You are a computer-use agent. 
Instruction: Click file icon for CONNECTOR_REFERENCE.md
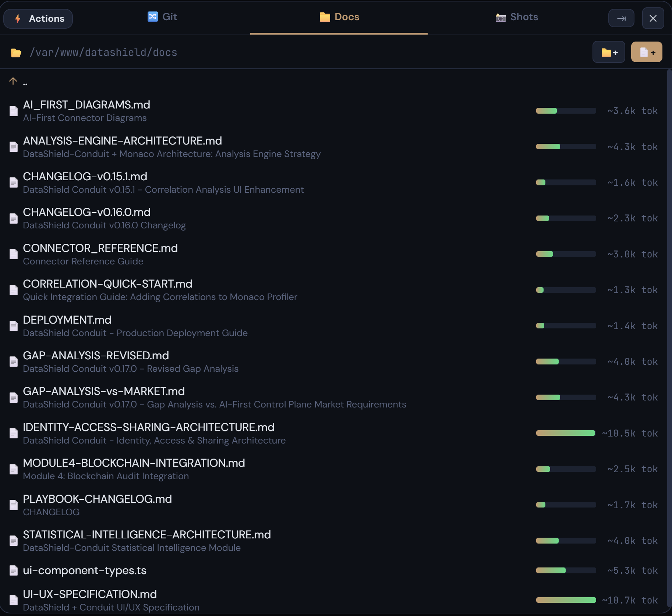14,254
